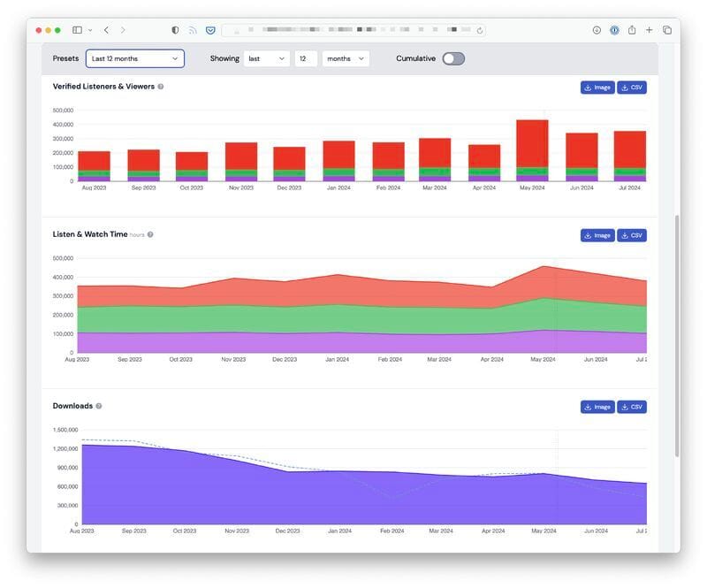The width and height of the screenshot is (707, 588).
Task: Download Listen & Watch Time chart image
Action: tap(597, 235)
